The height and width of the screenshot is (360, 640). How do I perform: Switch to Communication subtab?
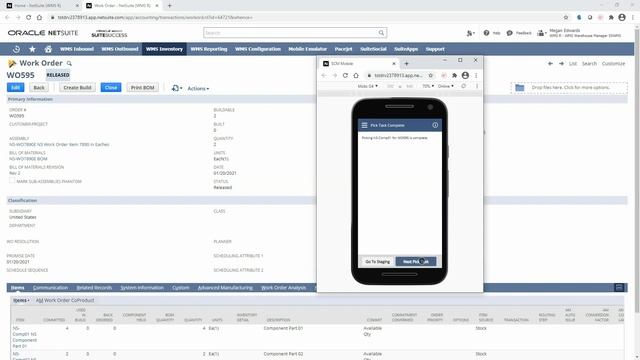[x=50, y=288]
